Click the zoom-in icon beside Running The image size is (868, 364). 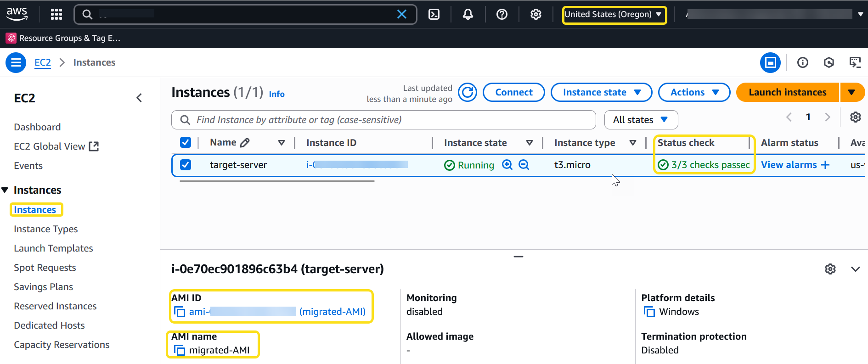507,165
